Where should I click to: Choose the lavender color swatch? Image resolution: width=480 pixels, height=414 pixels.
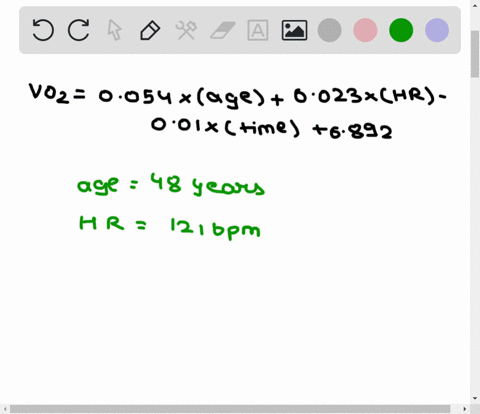[x=437, y=30]
